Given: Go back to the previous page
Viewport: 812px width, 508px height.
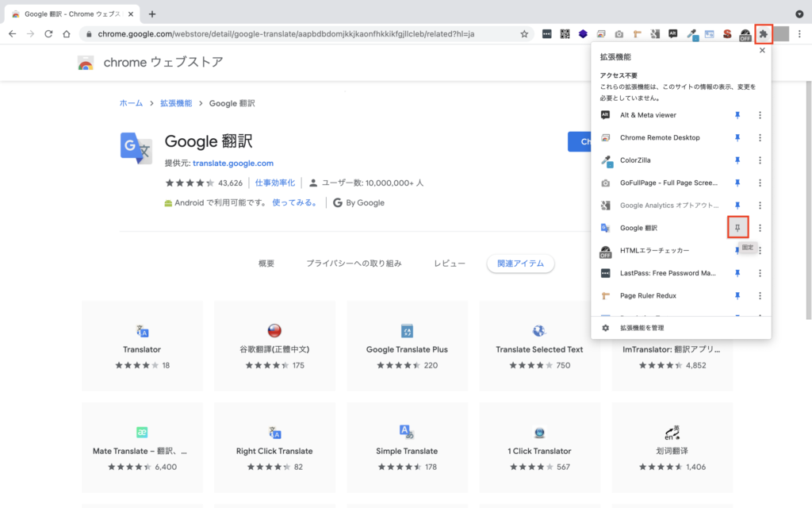Looking at the screenshot, I should click(13, 34).
